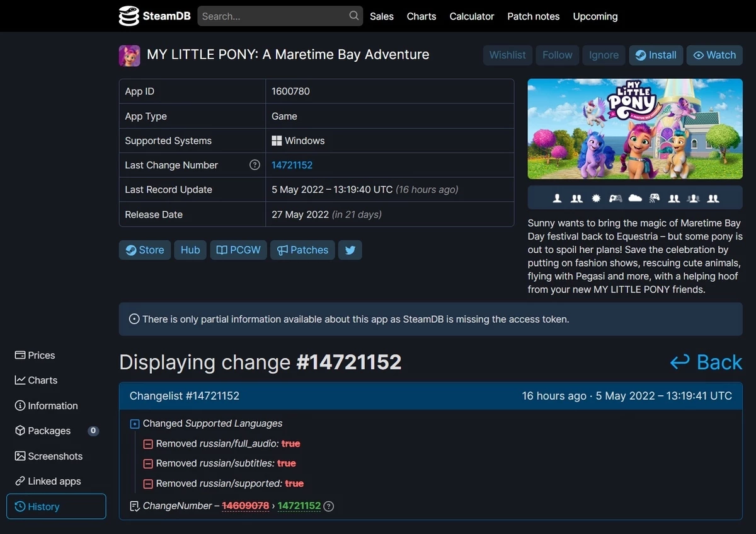The image size is (756, 534).
Task: Click the App Type value Game
Action: [x=284, y=116]
